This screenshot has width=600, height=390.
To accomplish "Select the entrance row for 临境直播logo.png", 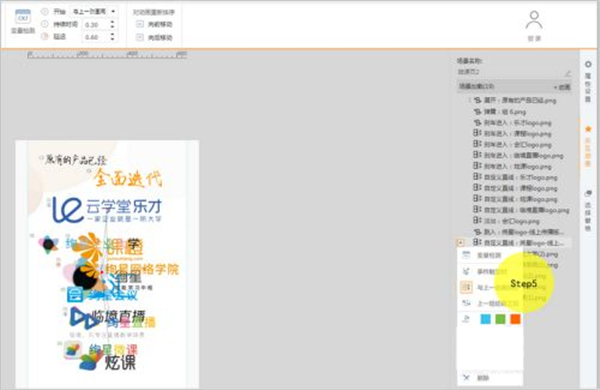I will 518,155.
